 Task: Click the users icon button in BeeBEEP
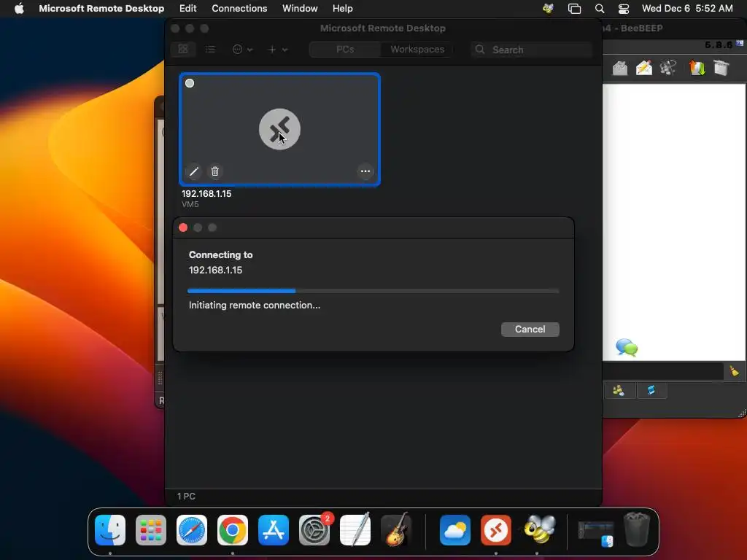coord(619,391)
